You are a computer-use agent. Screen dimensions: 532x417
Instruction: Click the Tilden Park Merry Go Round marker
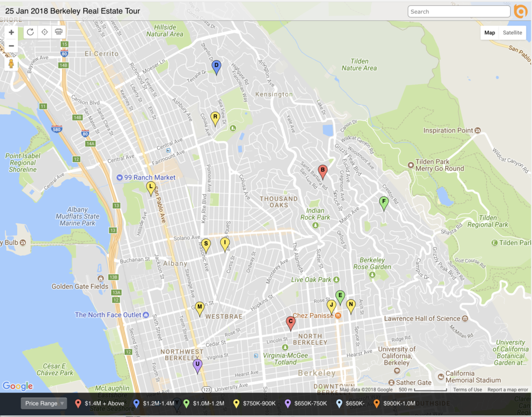tap(410, 165)
